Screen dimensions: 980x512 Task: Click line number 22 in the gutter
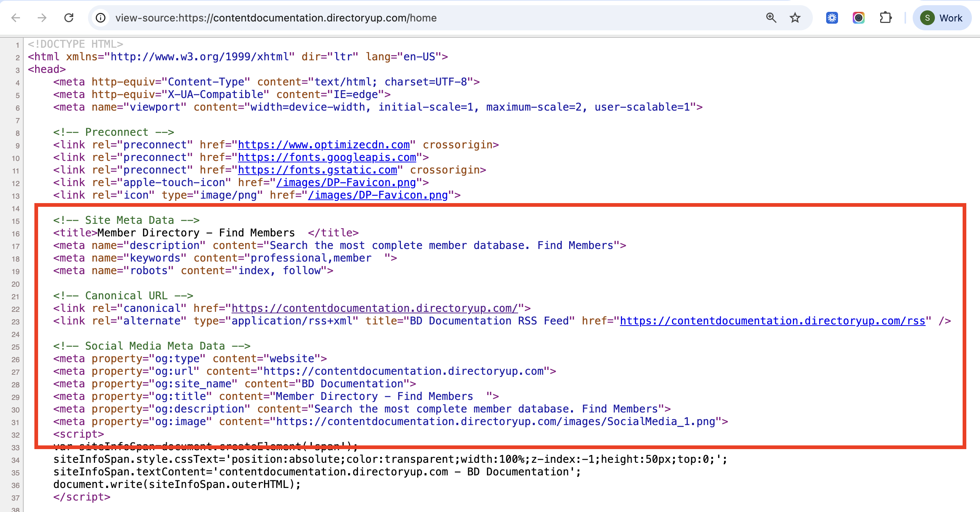pyautogui.click(x=15, y=309)
